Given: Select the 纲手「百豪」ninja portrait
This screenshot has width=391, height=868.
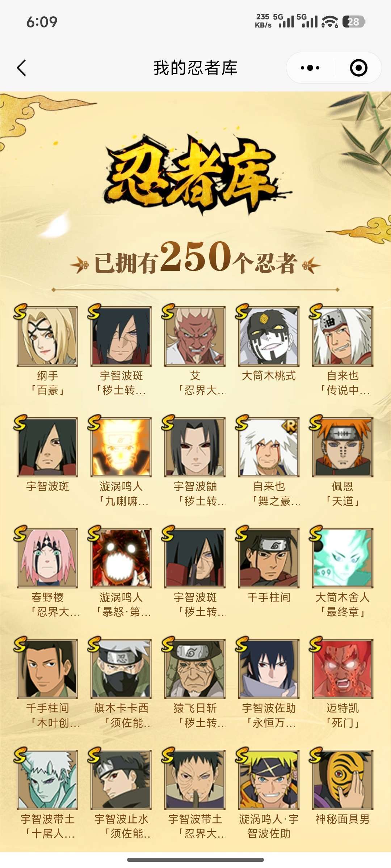Looking at the screenshot, I should click(47, 336).
